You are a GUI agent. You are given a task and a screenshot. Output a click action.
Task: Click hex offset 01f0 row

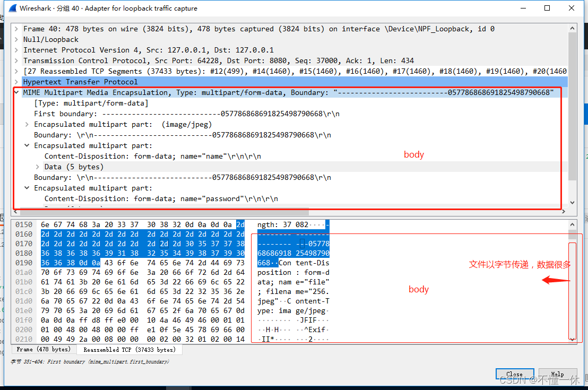pos(24,320)
